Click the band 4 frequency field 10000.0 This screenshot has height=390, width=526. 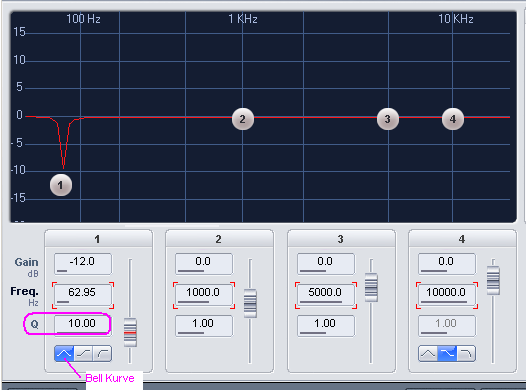447,295
